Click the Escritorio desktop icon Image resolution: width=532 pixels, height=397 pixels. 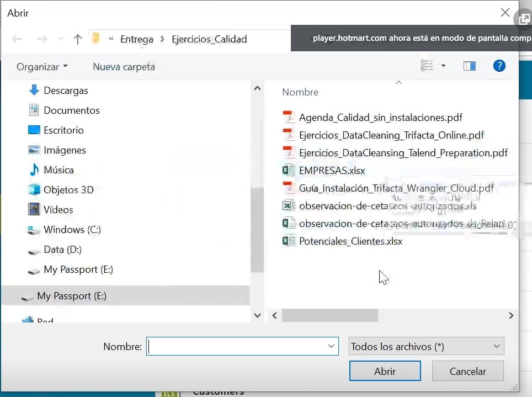point(34,130)
